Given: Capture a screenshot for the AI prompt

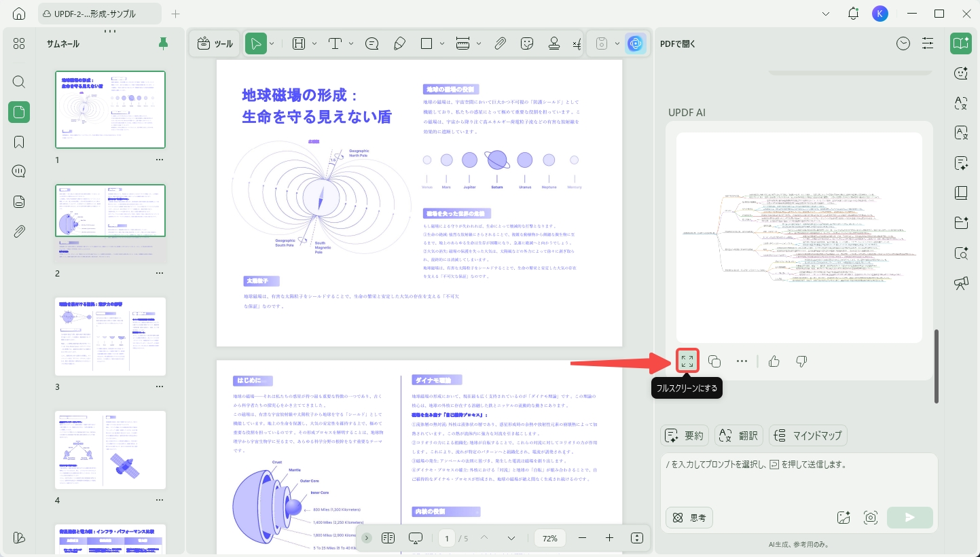Looking at the screenshot, I should coord(871,518).
